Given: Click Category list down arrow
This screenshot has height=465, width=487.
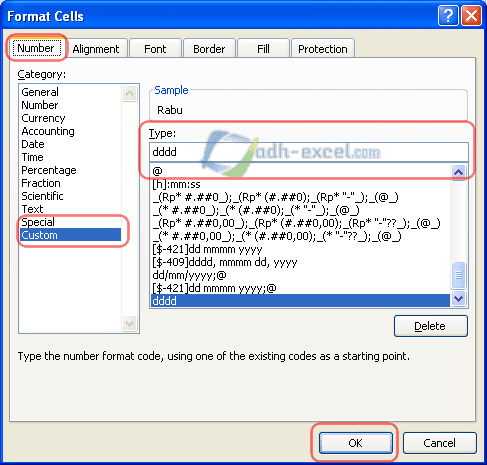Looking at the screenshot, I should pos(129,323).
